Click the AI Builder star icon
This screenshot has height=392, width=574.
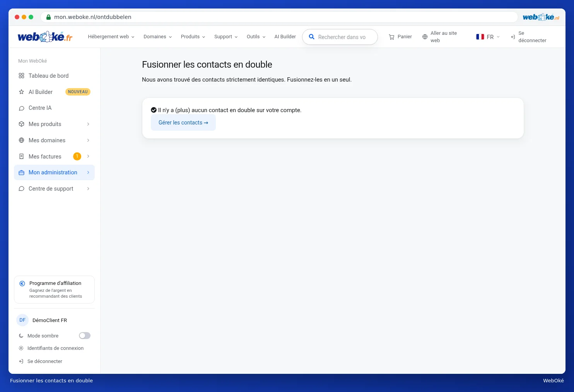(x=22, y=92)
